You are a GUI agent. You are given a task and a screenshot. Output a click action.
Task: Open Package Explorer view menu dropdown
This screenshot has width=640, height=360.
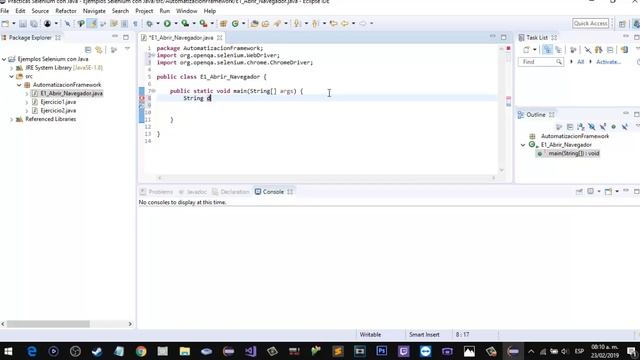coord(127,49)
